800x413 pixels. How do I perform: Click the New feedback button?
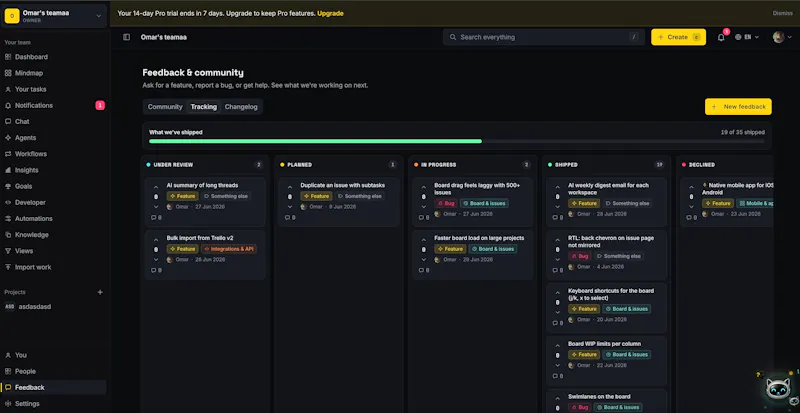738,107
